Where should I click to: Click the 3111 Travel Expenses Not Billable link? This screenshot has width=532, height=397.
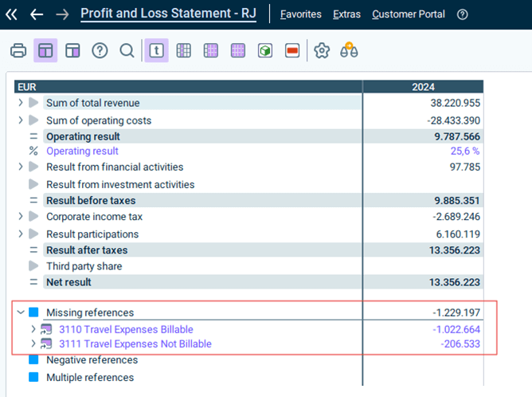135,344
